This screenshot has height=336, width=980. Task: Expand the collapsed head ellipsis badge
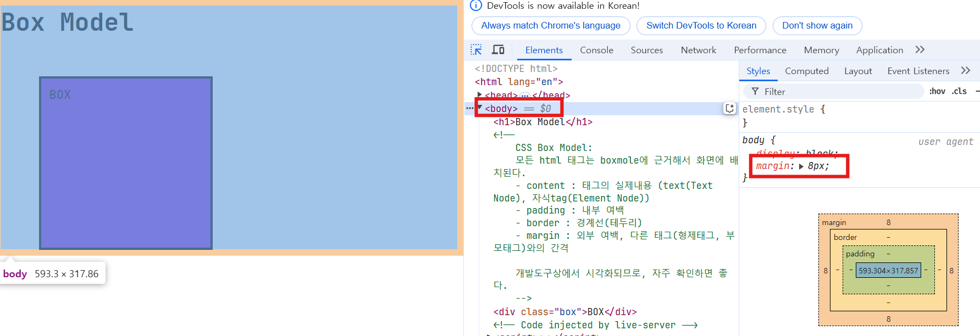[x=524, y=96]
